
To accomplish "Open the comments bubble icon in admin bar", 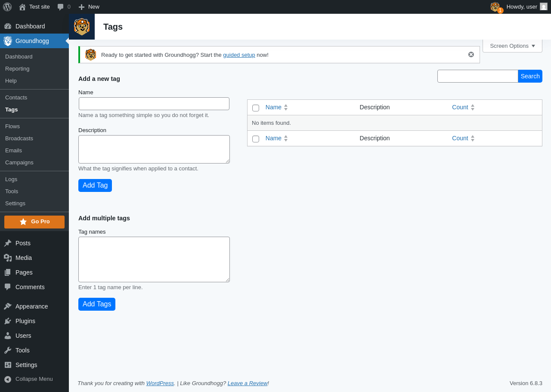I will tap(61, 7).
